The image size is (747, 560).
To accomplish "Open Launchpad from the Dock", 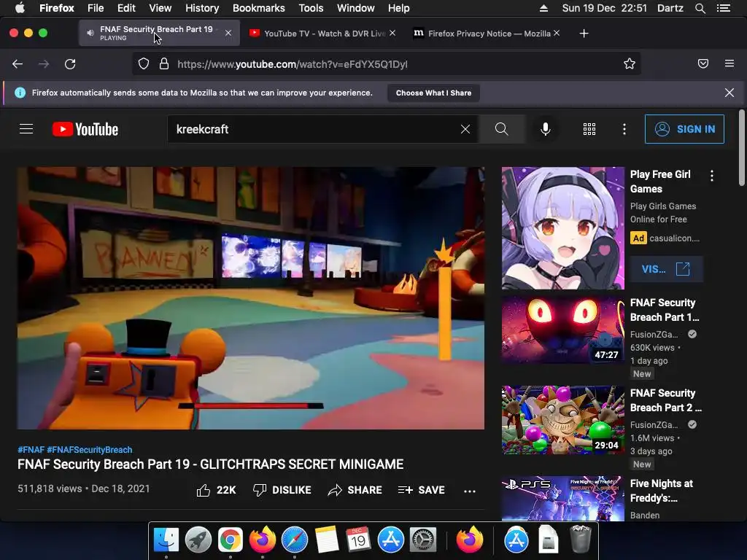I will click(x=198, y=540).
